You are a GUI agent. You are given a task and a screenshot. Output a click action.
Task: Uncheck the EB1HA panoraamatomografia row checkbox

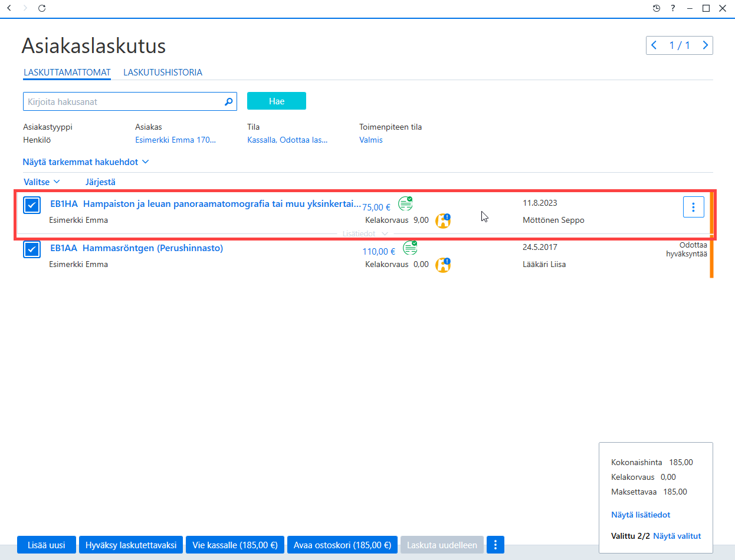[x=32, y=205]
